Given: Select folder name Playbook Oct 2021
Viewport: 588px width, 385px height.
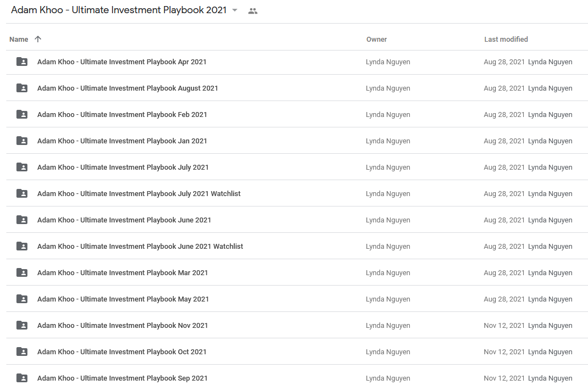Looking at the screenshot, I should [122, 351].
